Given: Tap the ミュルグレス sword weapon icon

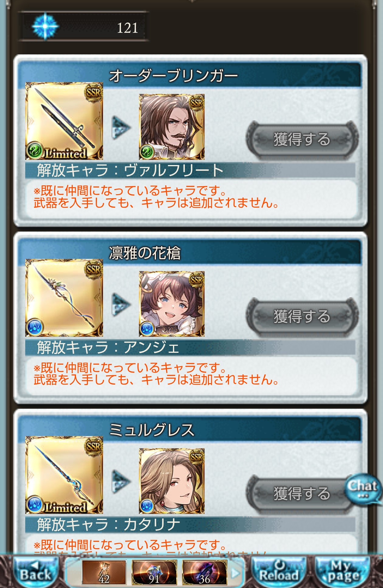Looking at the screenshot, I should [64, 475].
